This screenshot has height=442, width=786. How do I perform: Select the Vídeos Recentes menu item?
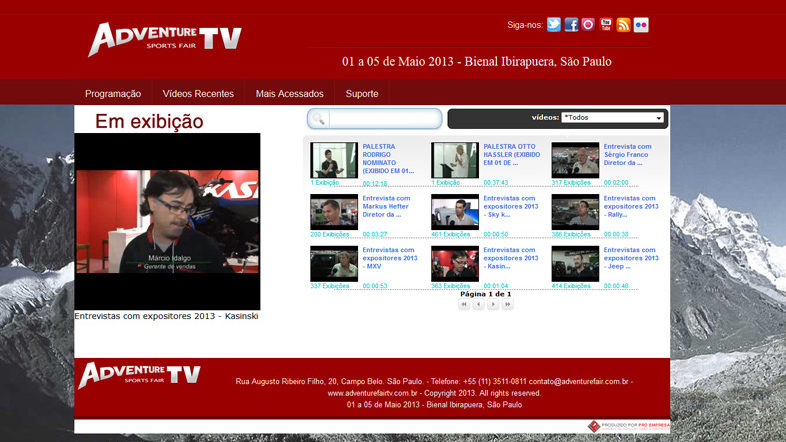tap(198, 94)
